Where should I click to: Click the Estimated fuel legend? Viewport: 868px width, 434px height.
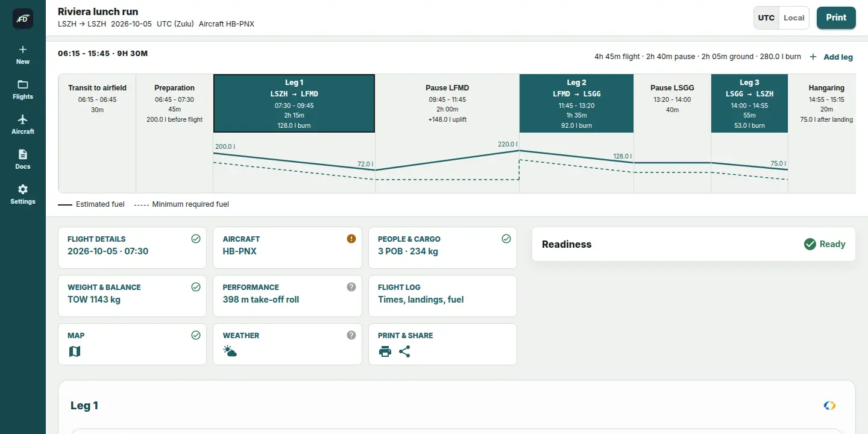(x=91, y=204)
